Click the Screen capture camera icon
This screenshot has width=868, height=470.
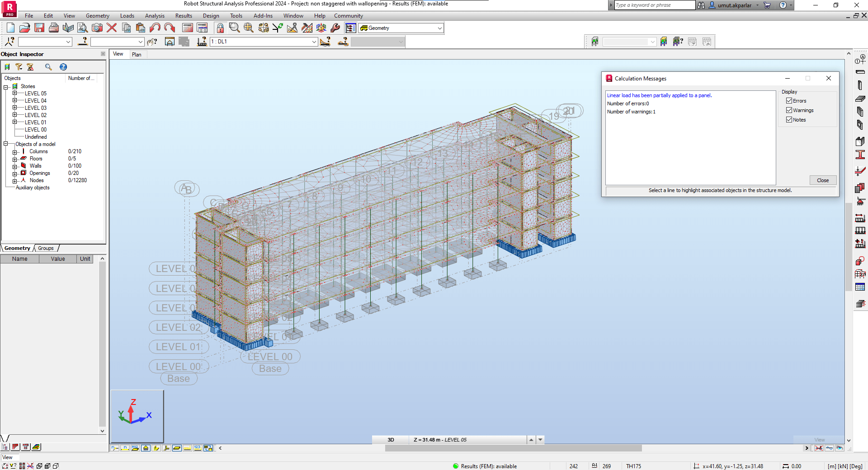(x=97, y=28)
